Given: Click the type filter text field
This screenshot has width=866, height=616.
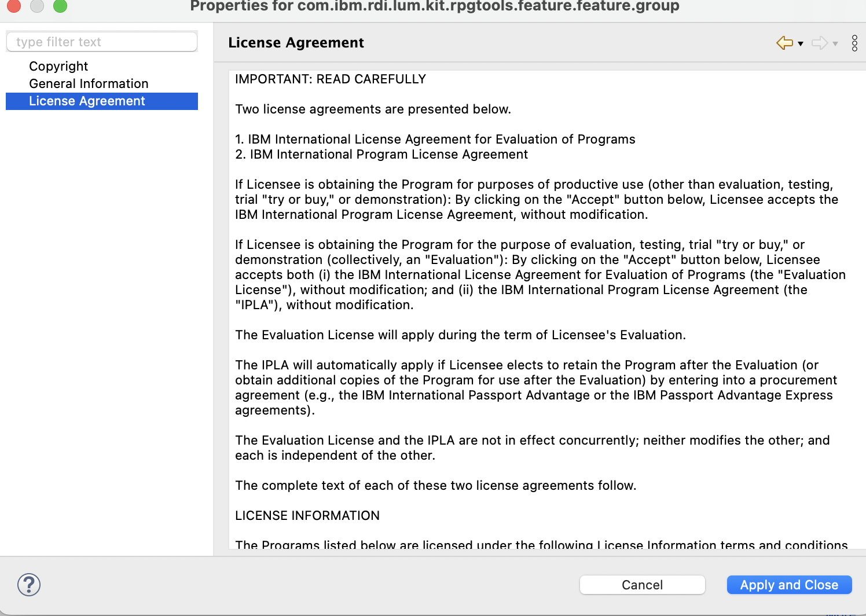Looking at the screenshot, I should [101, 41].
